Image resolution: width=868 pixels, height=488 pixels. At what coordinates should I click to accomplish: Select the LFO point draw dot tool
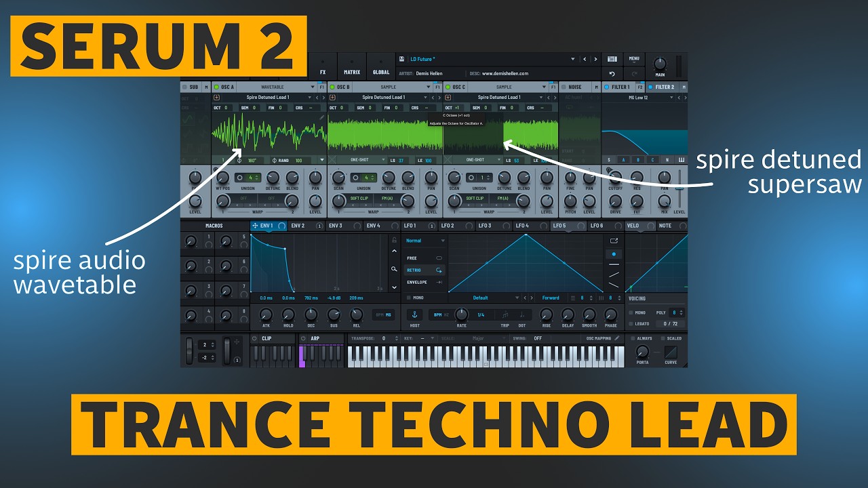pos(614,254)
